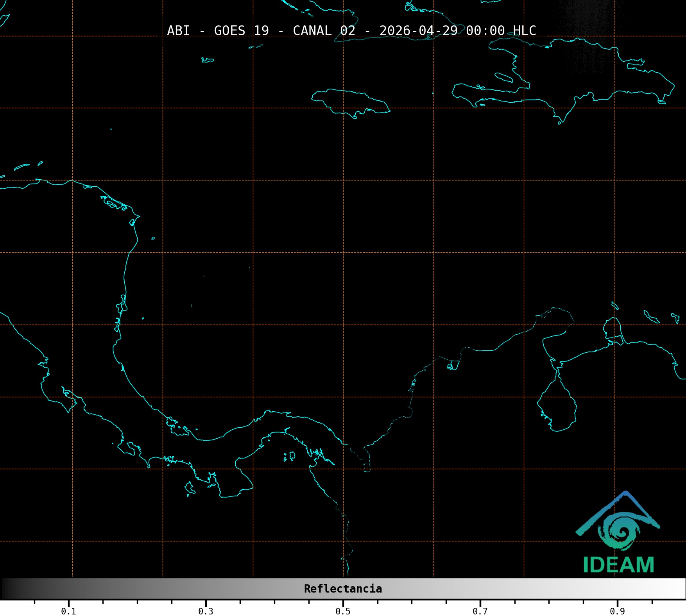This screenshot has height=616, width=686.
Task: Click the Reflectancia colorbar label
Action: pyautogui.click(x=343, y=589)
